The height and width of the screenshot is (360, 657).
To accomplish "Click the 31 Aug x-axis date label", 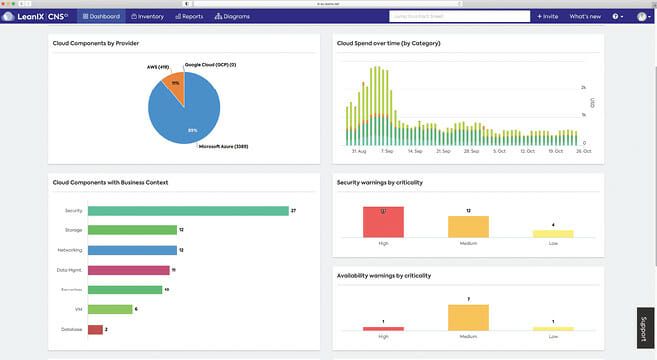I will click(359, 151).
